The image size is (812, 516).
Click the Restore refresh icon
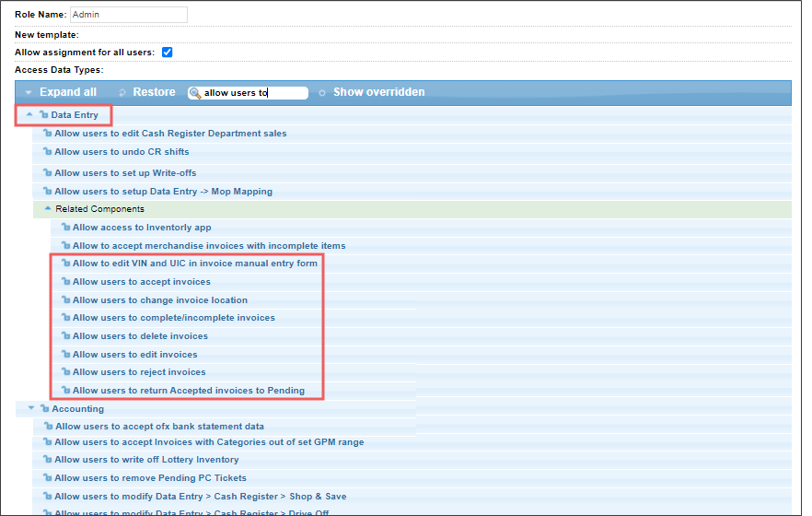pos(122,93)
